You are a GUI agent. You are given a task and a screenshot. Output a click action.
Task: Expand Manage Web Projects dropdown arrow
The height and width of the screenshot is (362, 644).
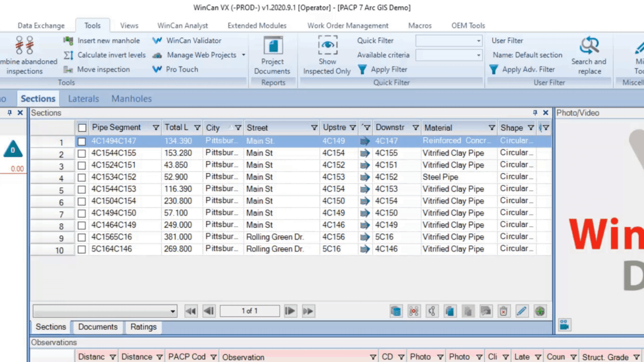pyautogui.click(x=244, y=55)
